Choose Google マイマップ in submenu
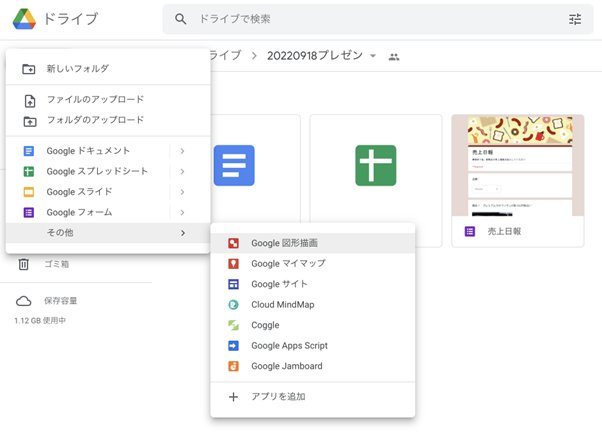The width and height of the screenshot is (602, 436). coord(313,264)
